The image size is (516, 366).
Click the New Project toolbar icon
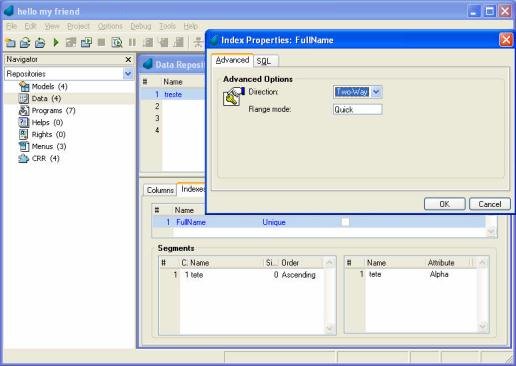tap(11, 43)
